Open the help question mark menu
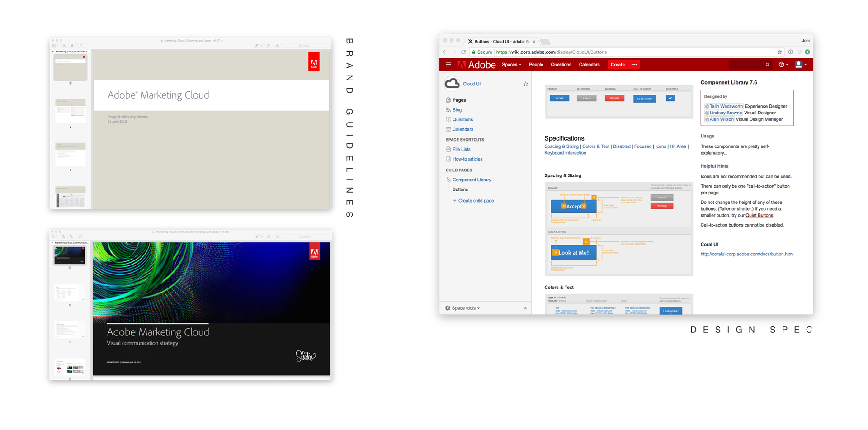This screenshot has width=868, height=430. click(783, 65)
